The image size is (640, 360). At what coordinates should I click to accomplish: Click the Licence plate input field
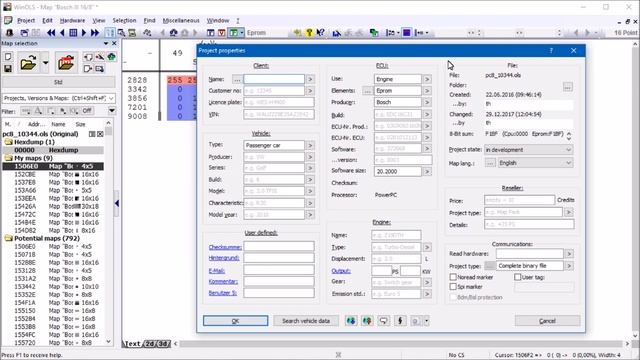point(279,102)
